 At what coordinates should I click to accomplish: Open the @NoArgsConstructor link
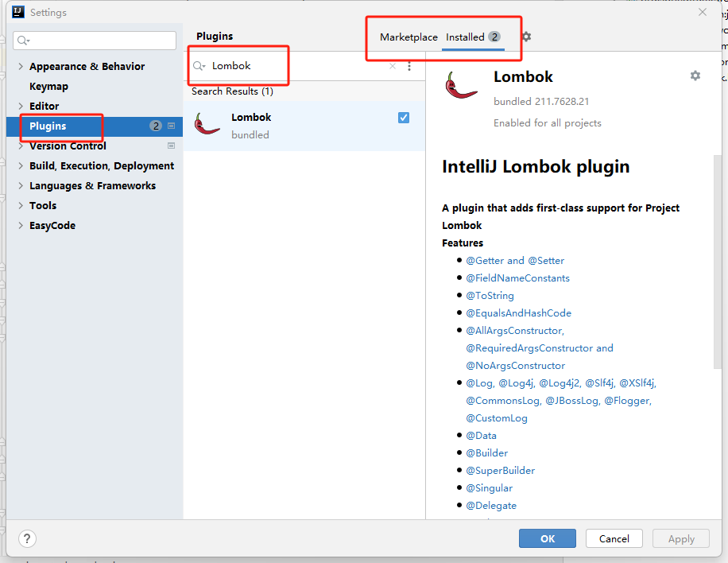pyautogui.click(x=515, y=366)
